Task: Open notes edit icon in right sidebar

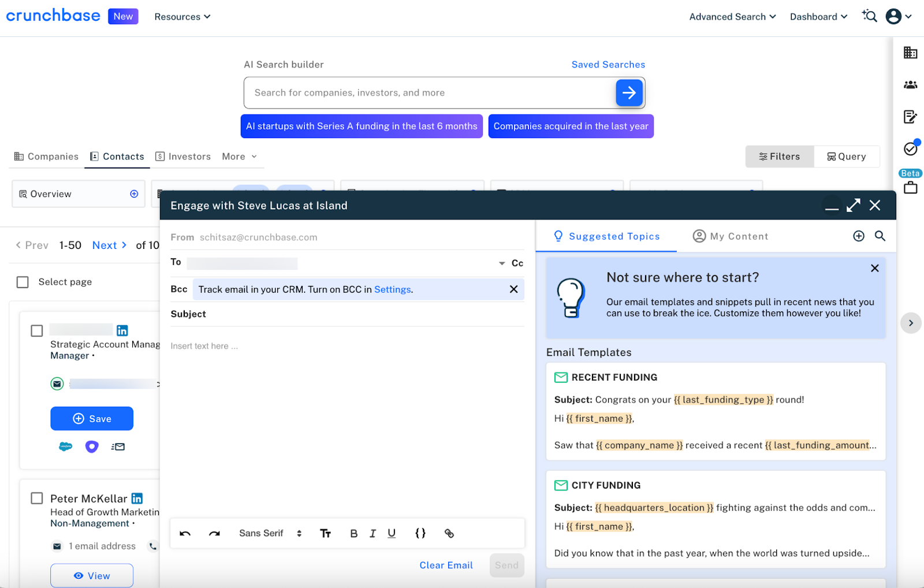Action: [911, 117]
